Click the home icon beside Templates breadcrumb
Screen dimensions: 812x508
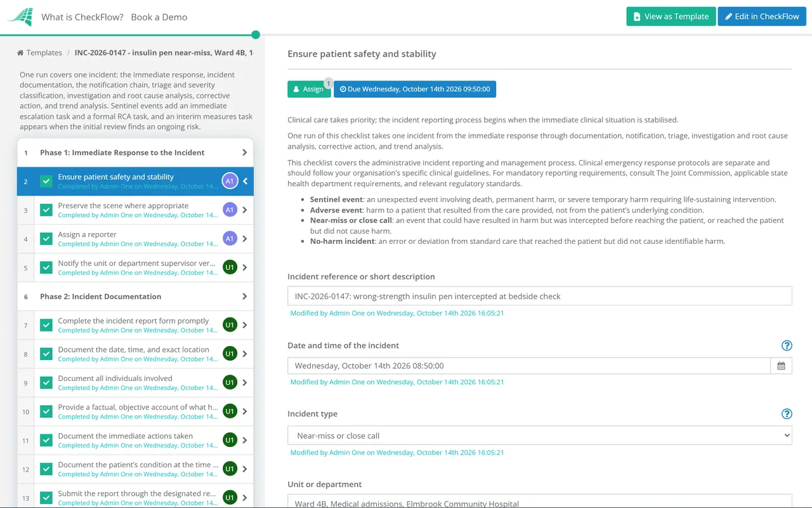click(x=20, y=53)
